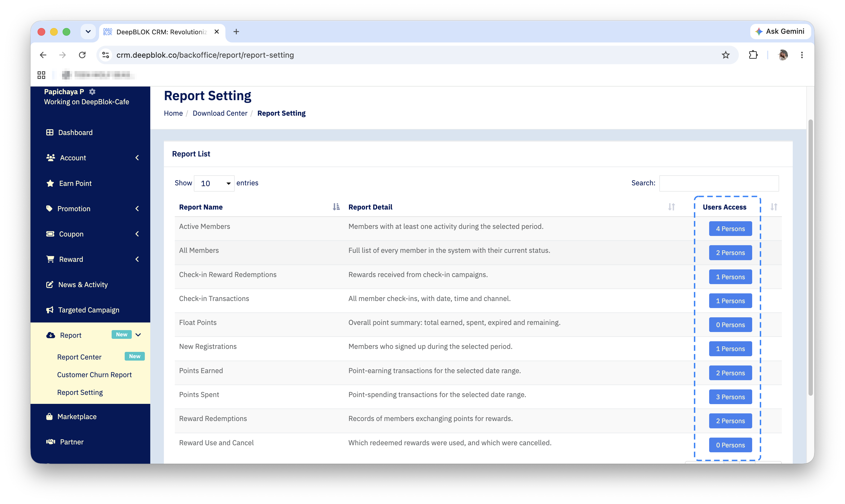Open users access for New Registrations
Viewport: 845px width, 504px height.
pos(730,349)
